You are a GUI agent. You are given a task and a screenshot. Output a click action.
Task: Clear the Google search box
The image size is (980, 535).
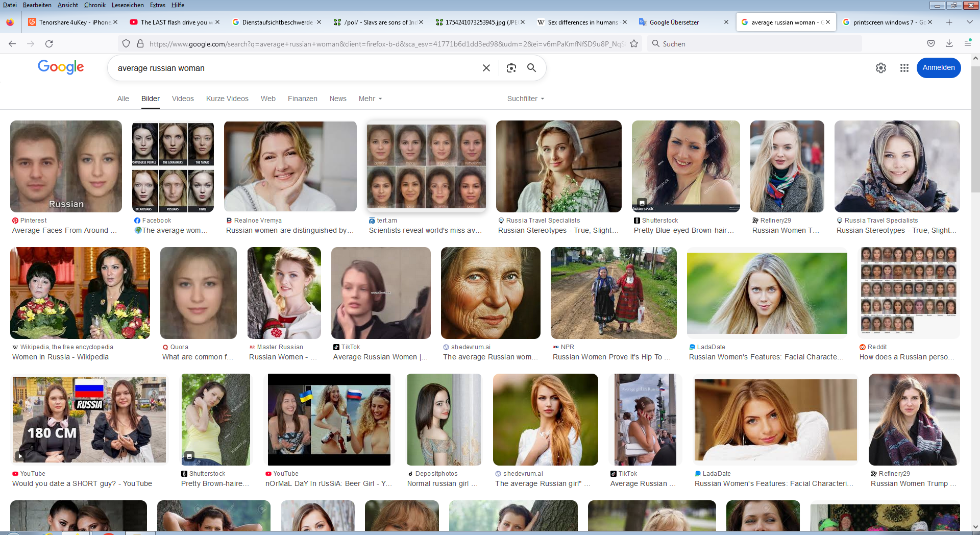tap(486, 68)
